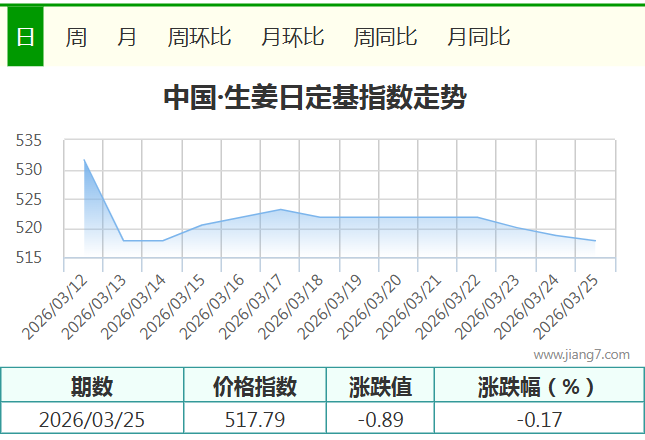Select the -0.17 percent change cell
Screen dimensions: 645x440
tap(537, 419)
